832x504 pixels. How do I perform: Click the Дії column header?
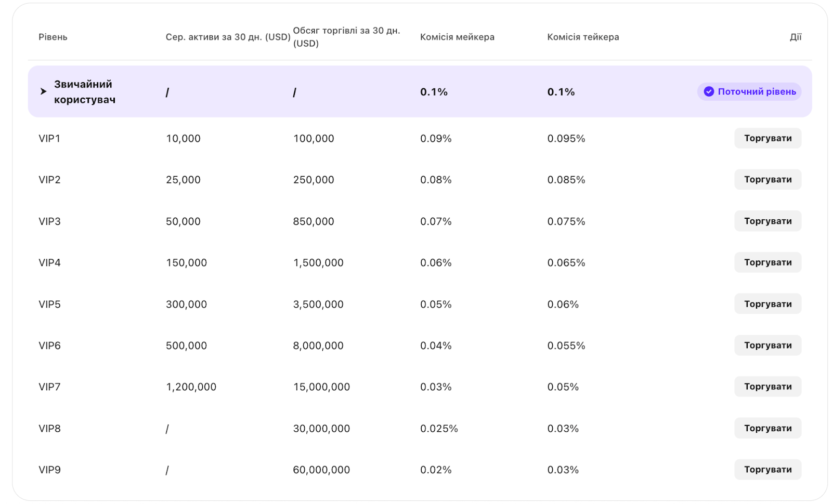coord(796,37)
